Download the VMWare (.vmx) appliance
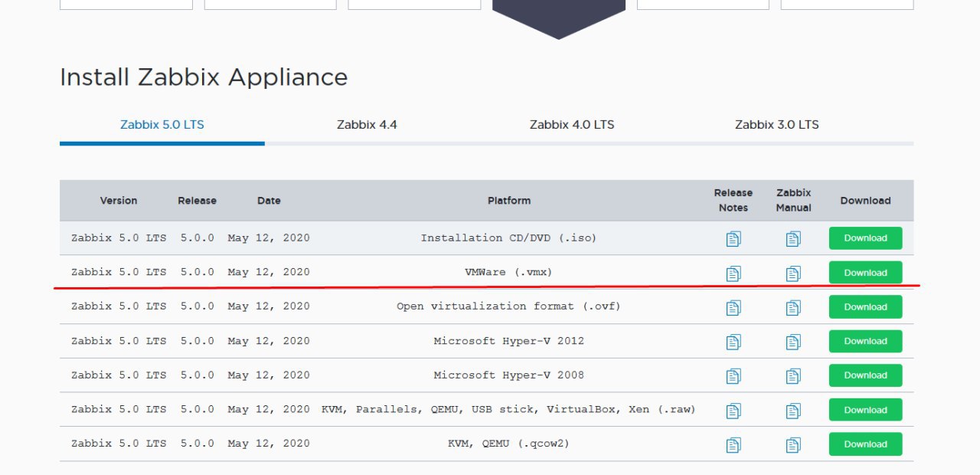980x475 pixels. [x=865, y=273]
